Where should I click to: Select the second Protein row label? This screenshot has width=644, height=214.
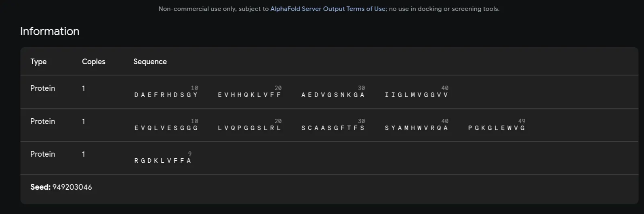point(42,121)
